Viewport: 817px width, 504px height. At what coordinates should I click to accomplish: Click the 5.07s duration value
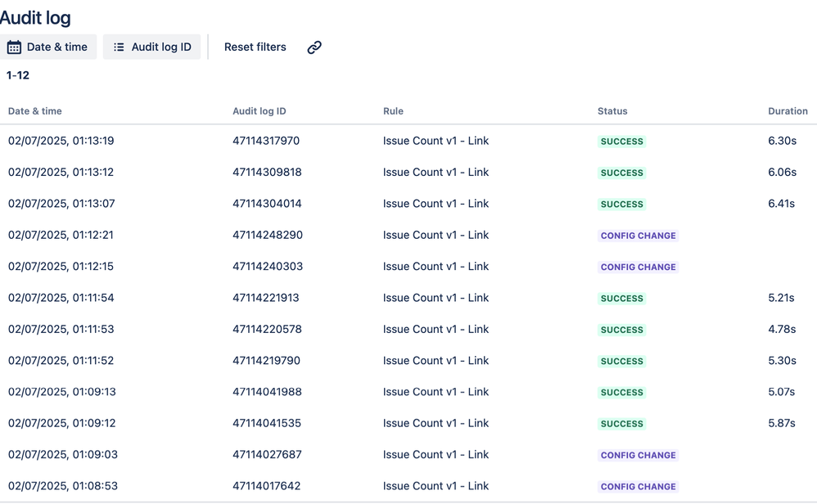(782, 392)
